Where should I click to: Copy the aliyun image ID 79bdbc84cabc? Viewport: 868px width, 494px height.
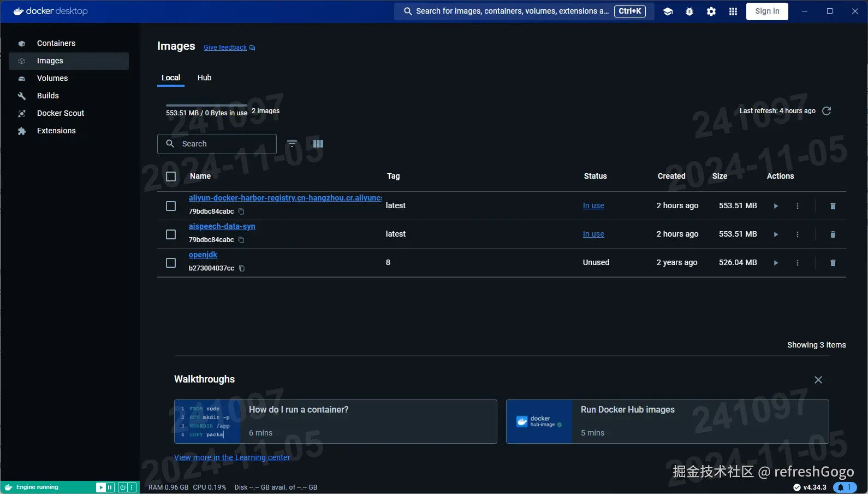[241, 211]
